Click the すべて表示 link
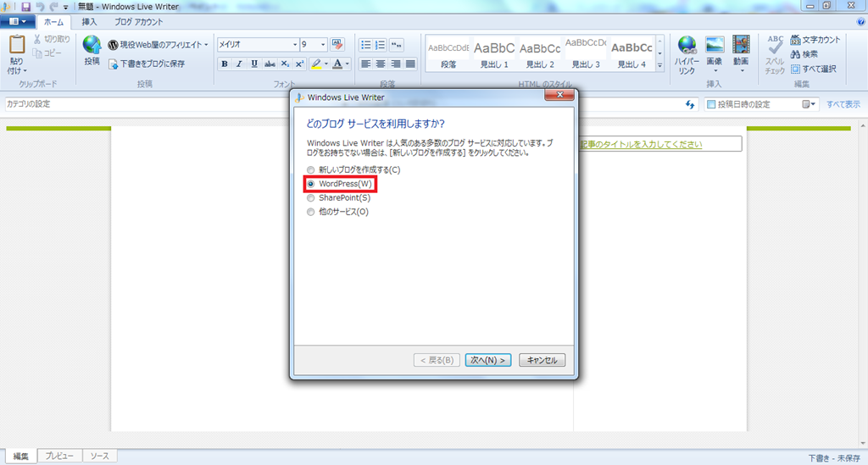Image resolution: width=868 pixels, height=465 pixels. (x=843, y=104)
